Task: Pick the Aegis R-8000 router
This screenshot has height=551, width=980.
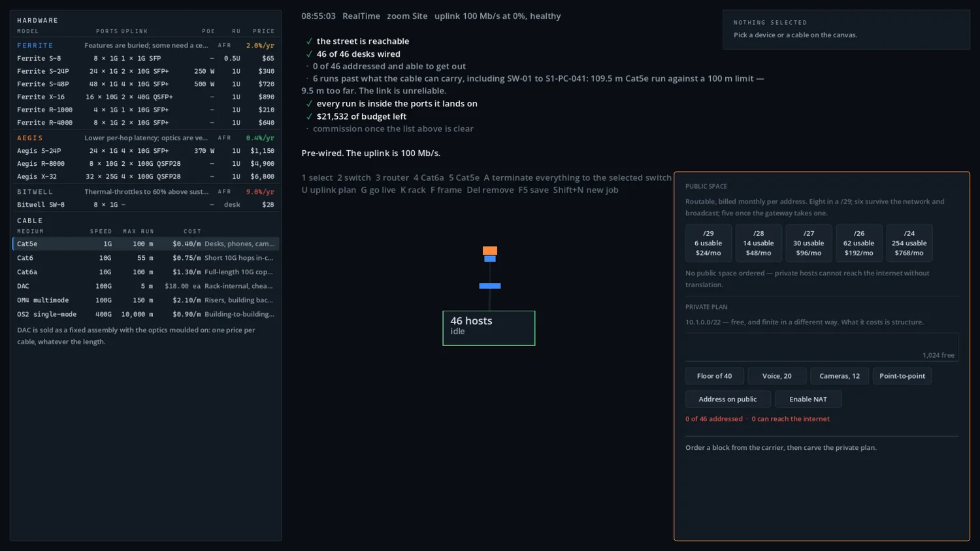Action: click(x=146, y=164)
